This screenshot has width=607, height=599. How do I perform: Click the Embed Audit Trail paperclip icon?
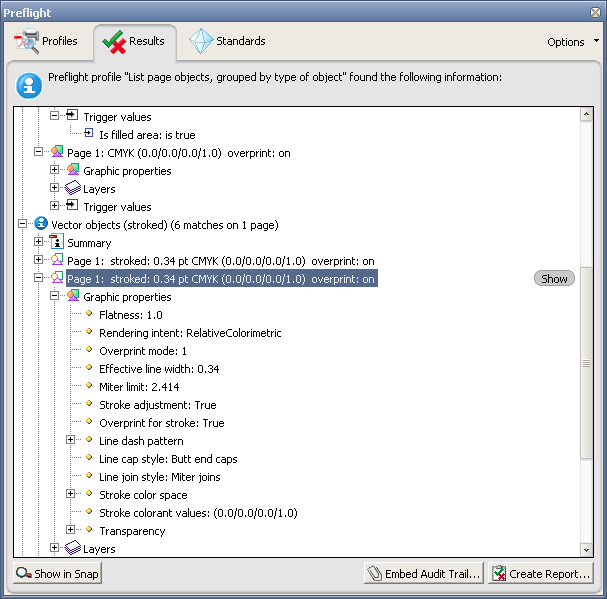(375, 573)
